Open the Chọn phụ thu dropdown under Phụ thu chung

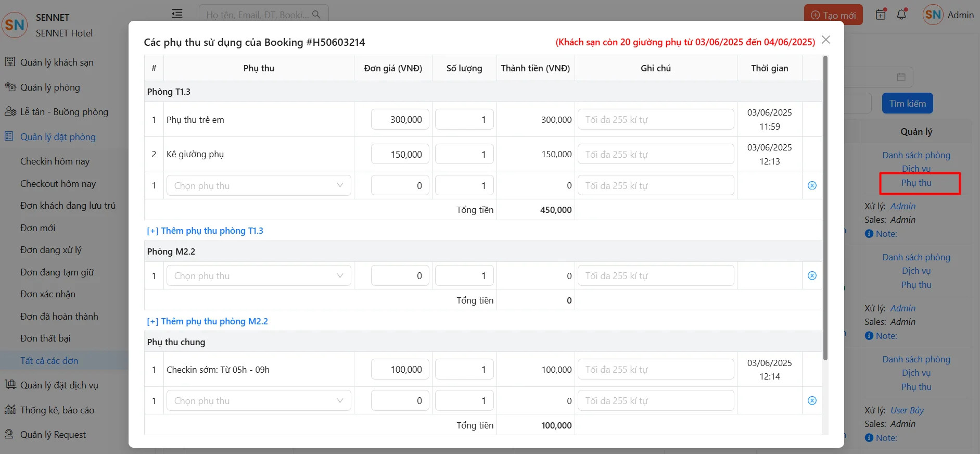[x=259, y=401]
